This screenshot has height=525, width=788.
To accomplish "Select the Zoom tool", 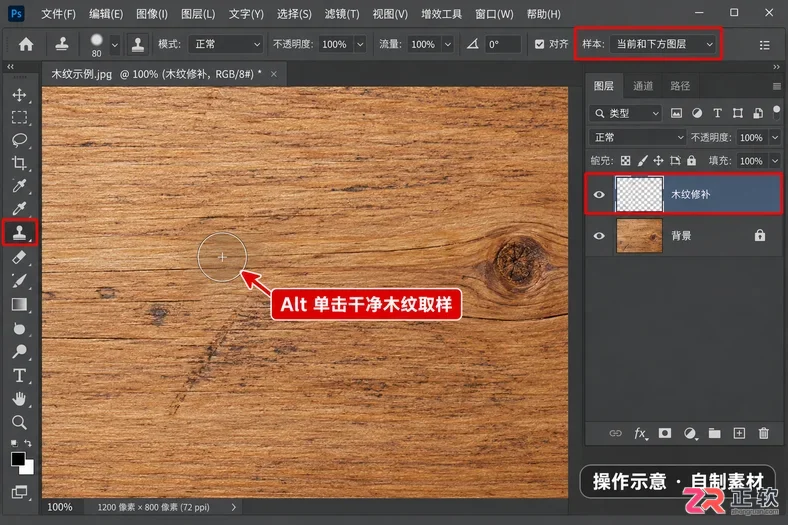I will tap(19, 422).
